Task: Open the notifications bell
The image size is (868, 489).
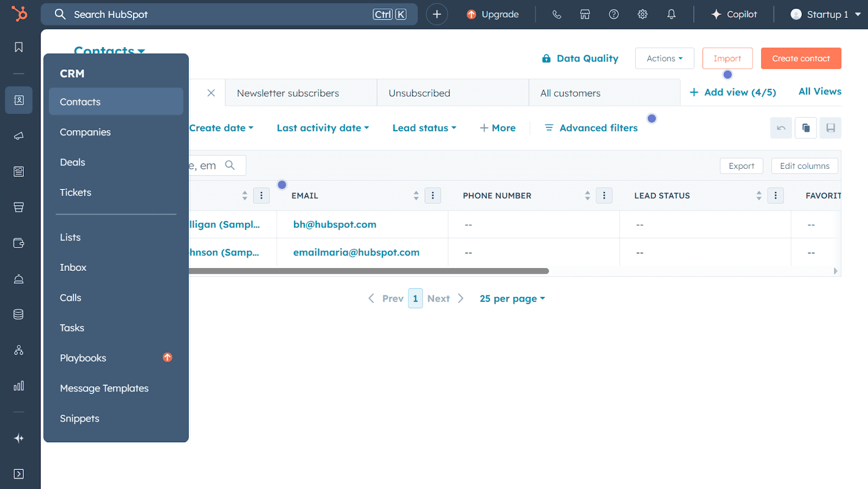Action: pos(671,15)
